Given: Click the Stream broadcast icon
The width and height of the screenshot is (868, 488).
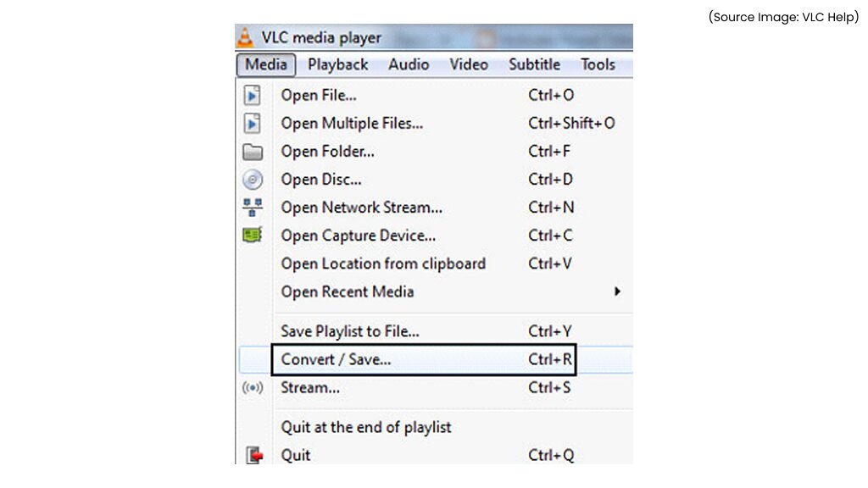Looking at the screenshot, I should coord(253,388).
